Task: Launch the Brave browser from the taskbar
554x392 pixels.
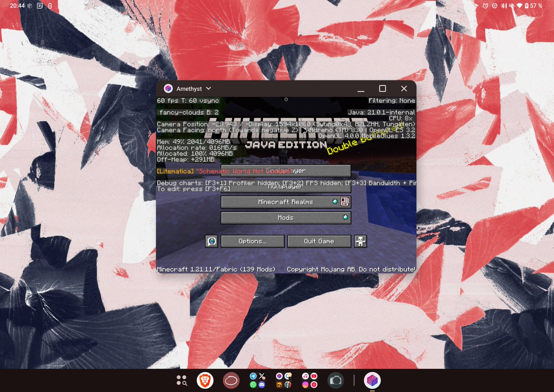Action: [205, 380]
